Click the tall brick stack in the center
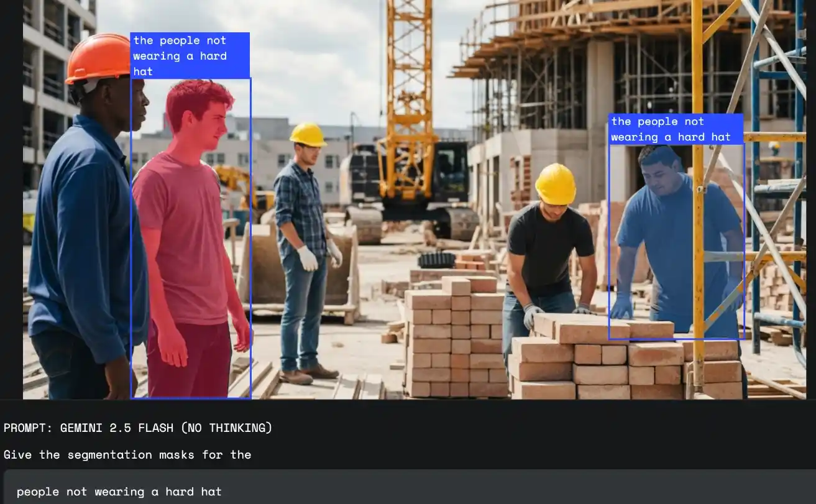Image resolution: width=816 pixels, height=504 pixels. coord(457,339)
